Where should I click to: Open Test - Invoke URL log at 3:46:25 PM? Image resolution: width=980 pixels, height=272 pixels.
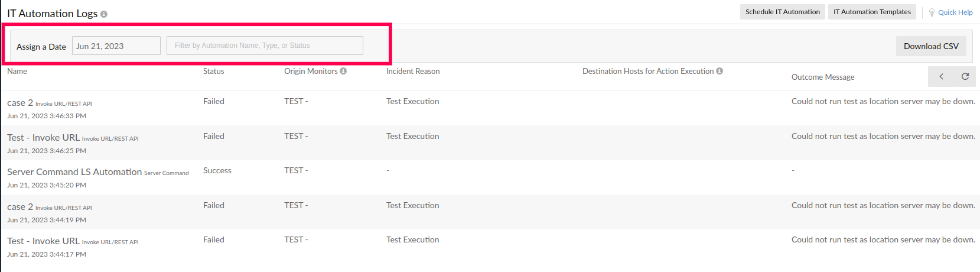coord(43,138)
